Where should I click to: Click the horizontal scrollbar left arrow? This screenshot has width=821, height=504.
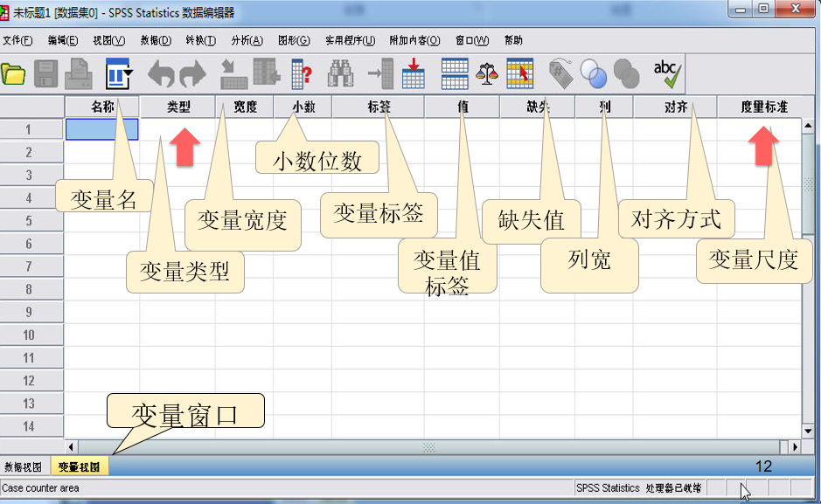click(x=71, y=447)
